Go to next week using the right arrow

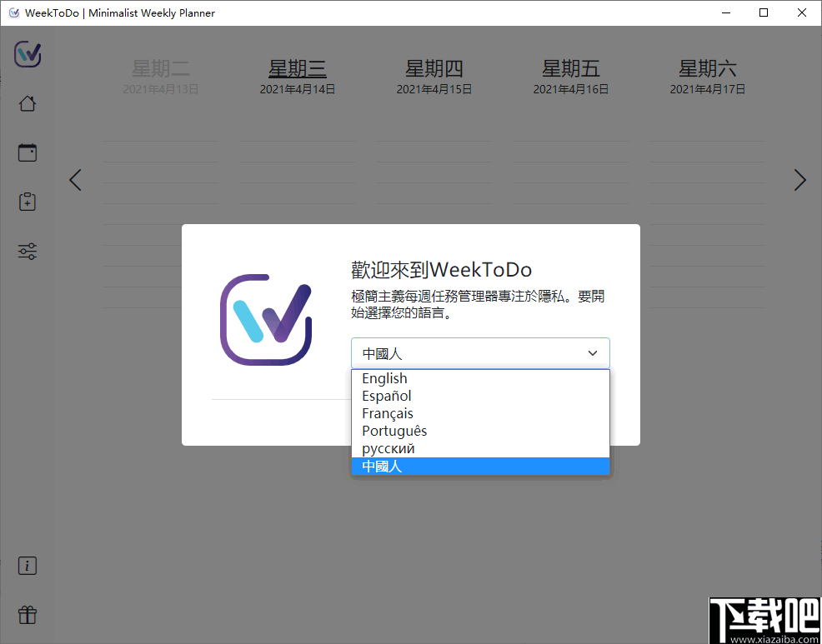click(799, 180)
